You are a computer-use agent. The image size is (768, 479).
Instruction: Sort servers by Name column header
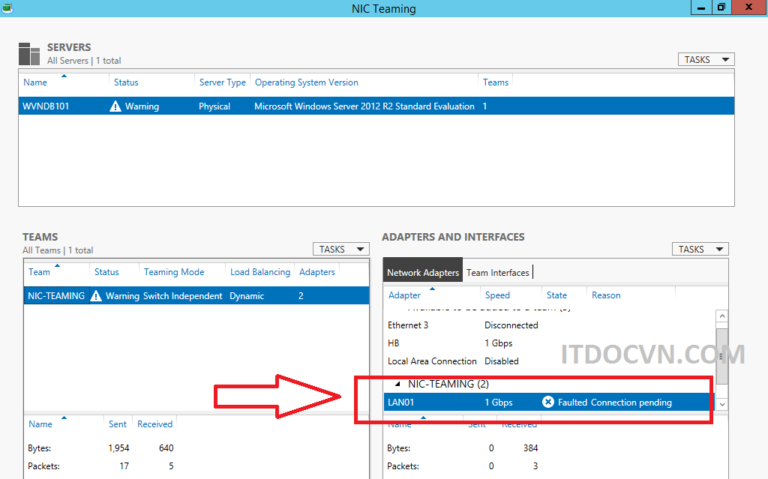coord(35,82)
